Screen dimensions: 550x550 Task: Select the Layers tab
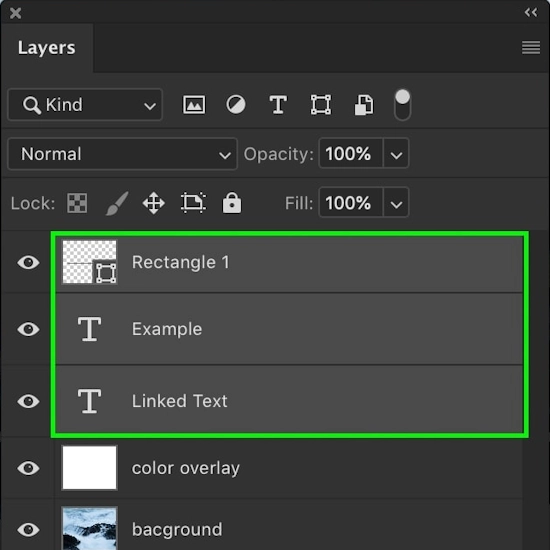click(x=47, y=48)
